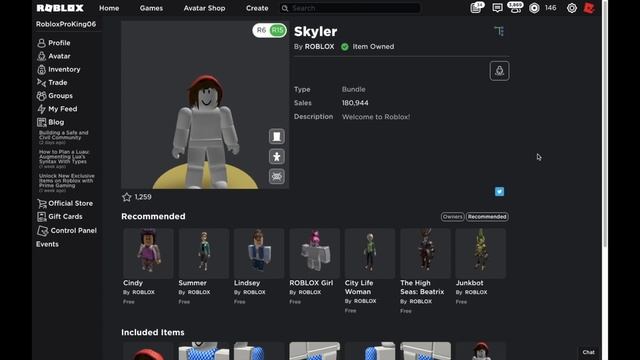Click the Included Items heading
The height and width of the screenshot is (360, 640).
(153, 333)
